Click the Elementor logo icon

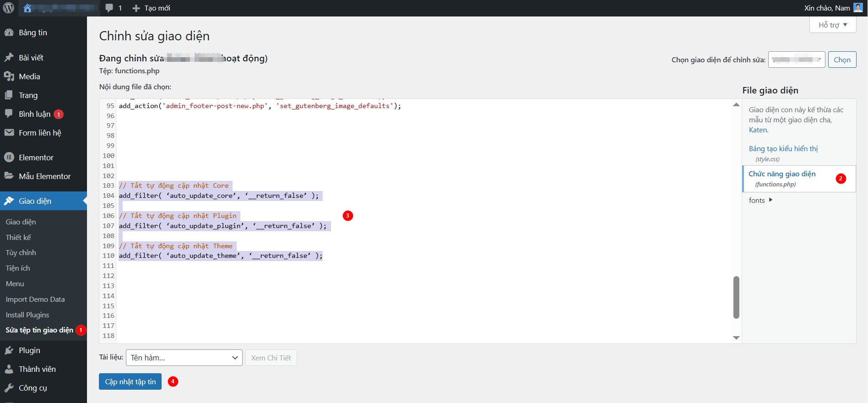click(x=9, y=158)
